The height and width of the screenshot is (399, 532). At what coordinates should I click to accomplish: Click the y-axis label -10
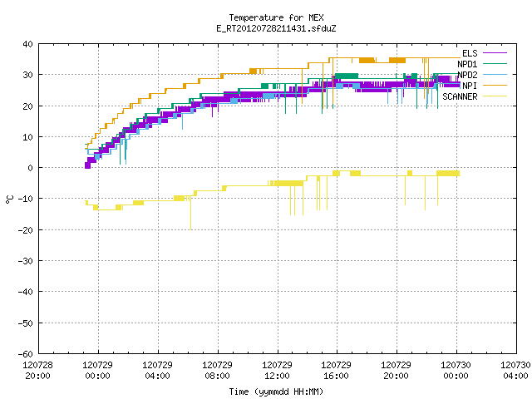click(x=26, y=199)
